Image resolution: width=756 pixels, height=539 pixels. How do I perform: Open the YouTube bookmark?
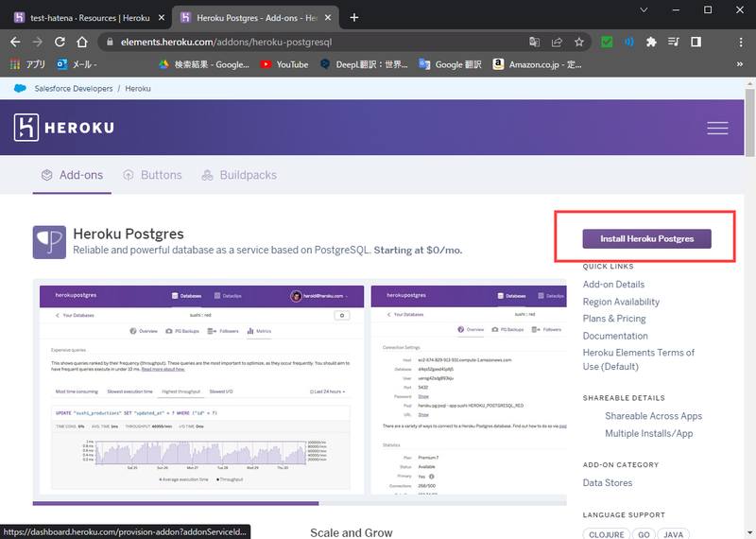pos(284,64)
